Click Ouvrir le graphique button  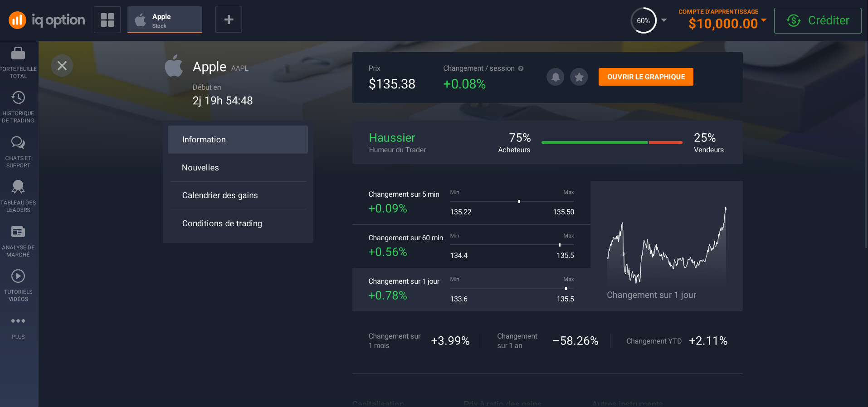tap(646, 77)
